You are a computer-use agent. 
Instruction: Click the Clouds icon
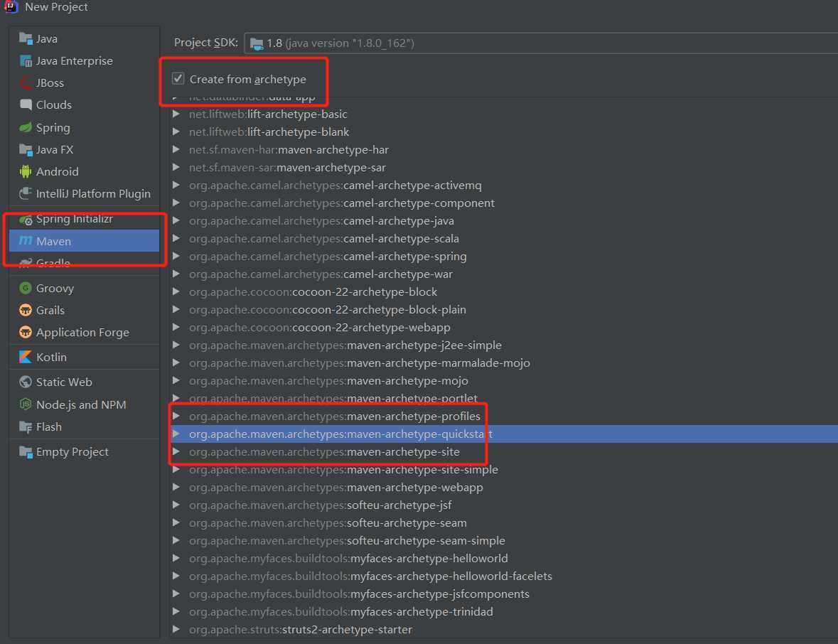(26, 104)
